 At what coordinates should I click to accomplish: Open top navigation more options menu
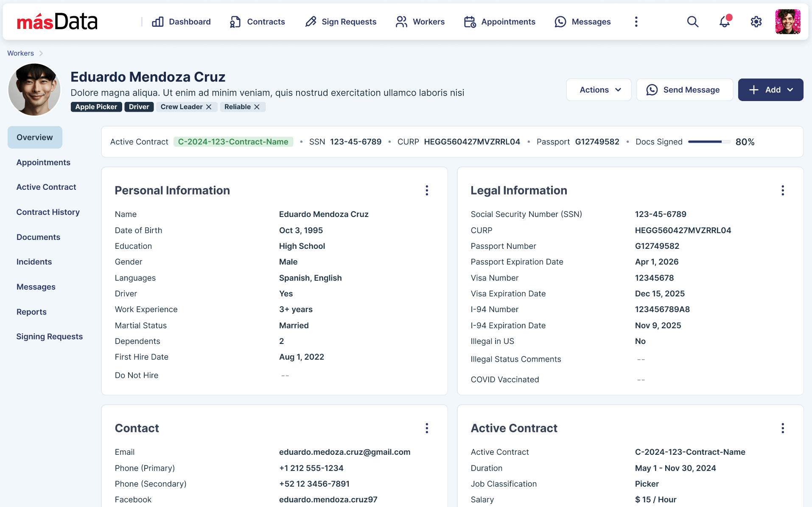click(x=636, y=22)
